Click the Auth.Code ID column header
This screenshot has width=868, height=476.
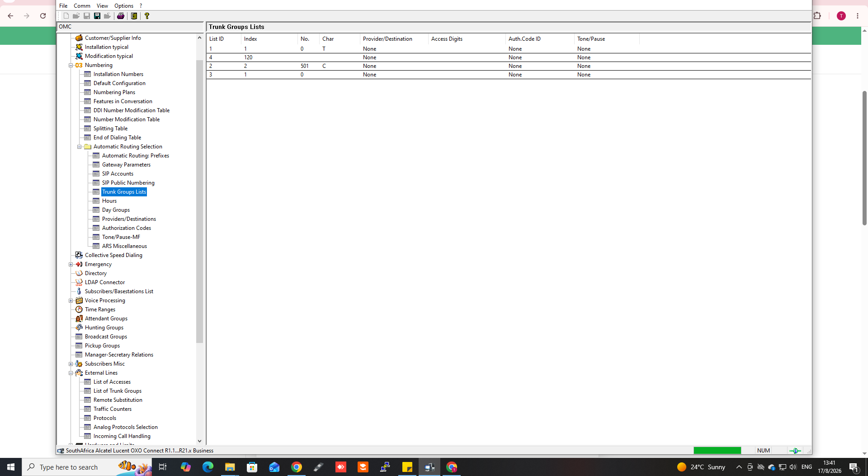coord(540,39)
